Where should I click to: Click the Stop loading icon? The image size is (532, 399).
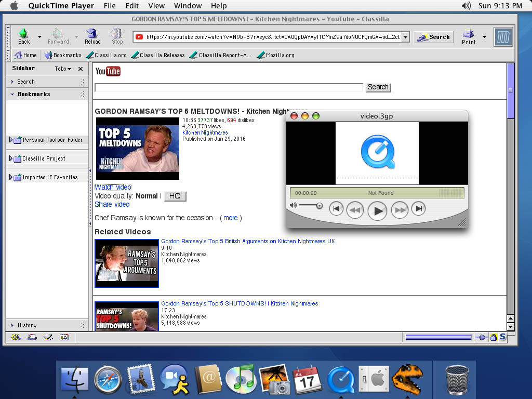click(x=117, y=33)
